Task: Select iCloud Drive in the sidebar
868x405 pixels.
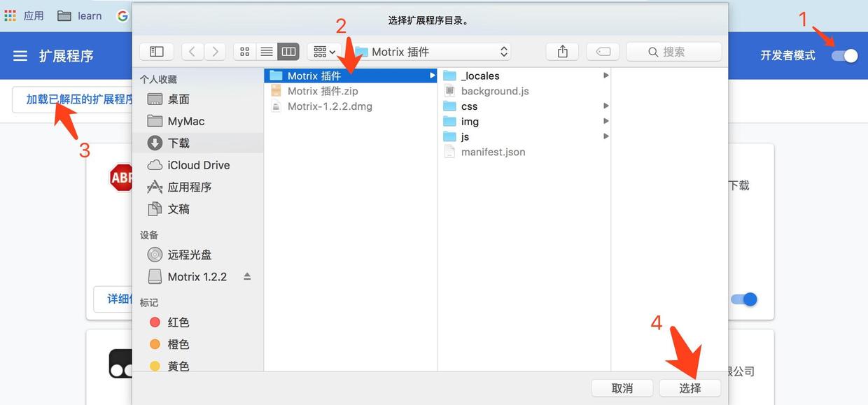Action: pyautogui.click(x=198, y=165)
